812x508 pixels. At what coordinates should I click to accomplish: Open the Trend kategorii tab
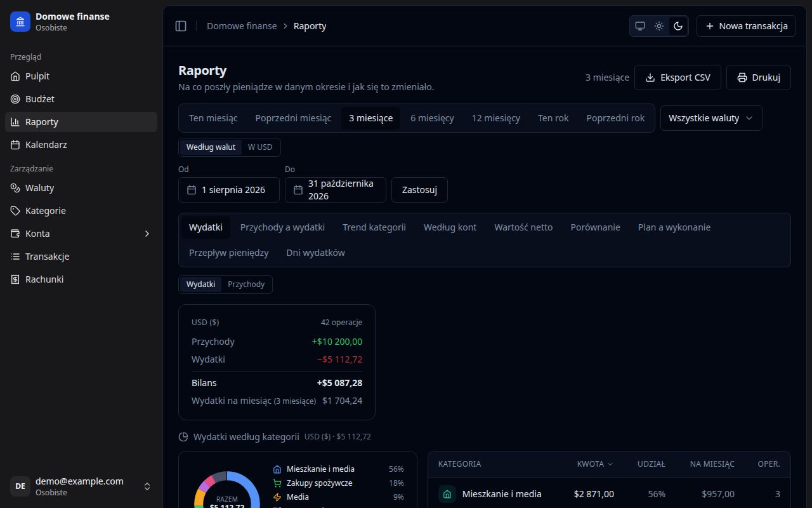point(374,227)
